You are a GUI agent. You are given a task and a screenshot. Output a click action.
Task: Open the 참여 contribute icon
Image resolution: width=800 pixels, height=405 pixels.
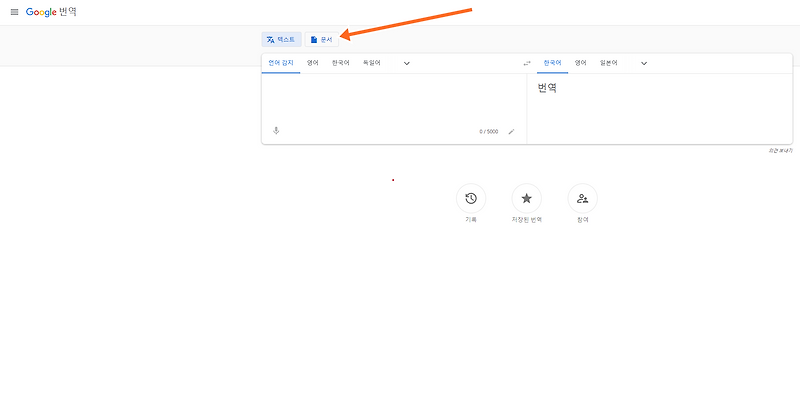click(583, 198)
